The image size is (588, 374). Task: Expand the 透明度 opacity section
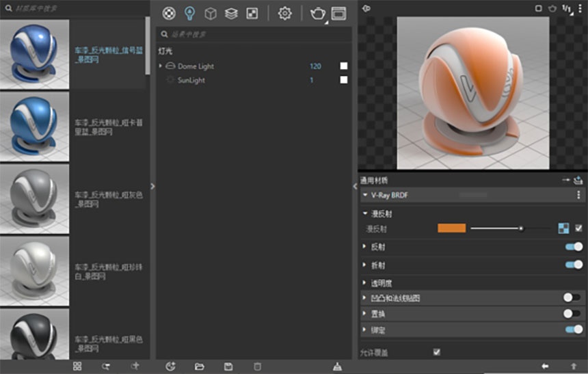(382, 283)
